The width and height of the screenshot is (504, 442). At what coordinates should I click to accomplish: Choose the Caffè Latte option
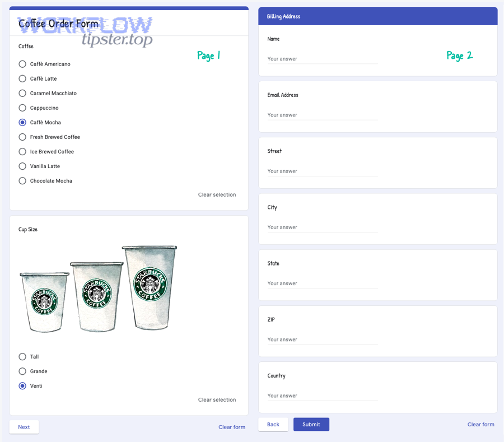[22, 78]
